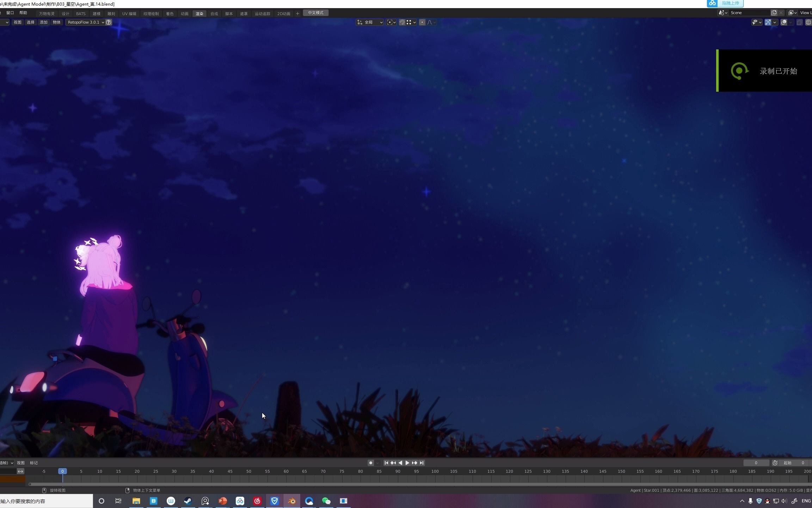Open the 添加 menu in viewport header
Image resolution: width=812 pixels, height=508 pixels.
[x=43, y=22]
